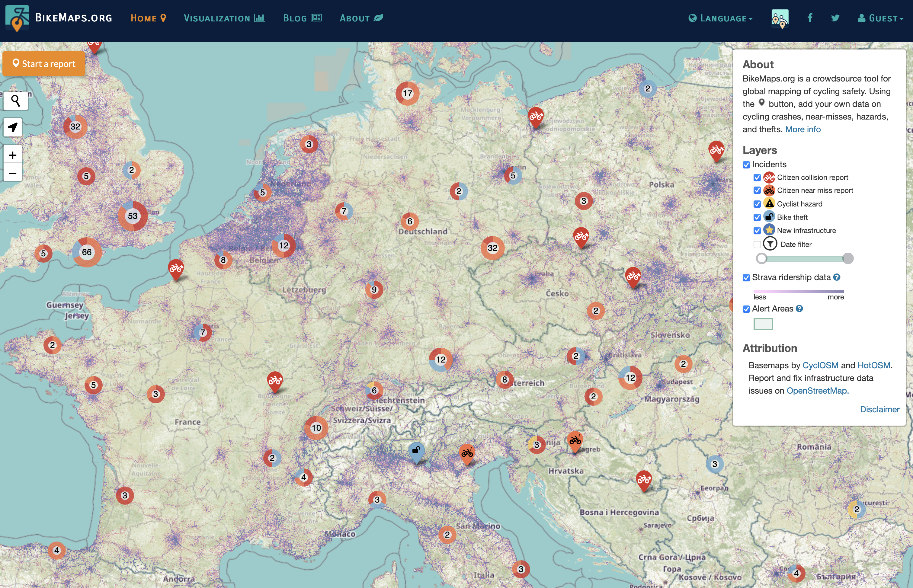Viewport: 913px width, 588px height.
Task: Open the Twitter bird icon link
Action: tap(835, 18)
